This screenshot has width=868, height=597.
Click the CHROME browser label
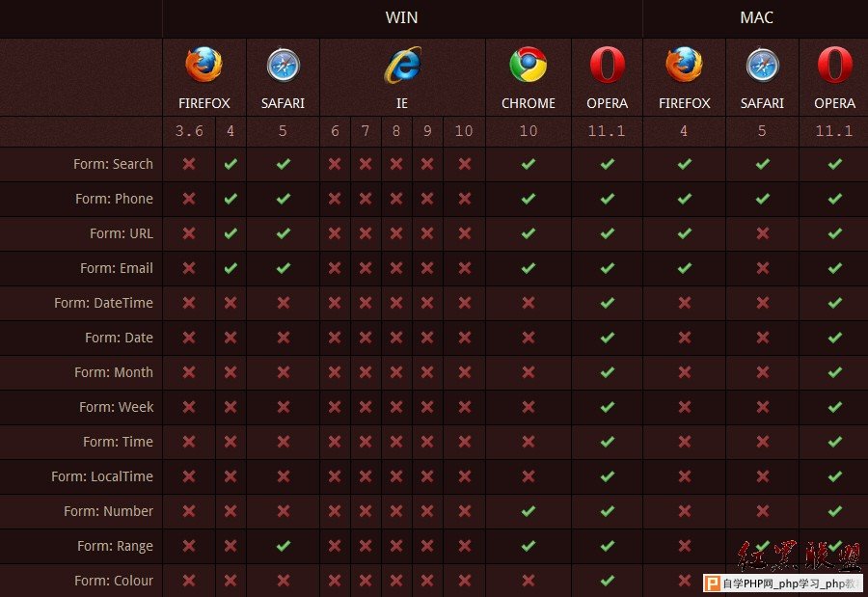[x=529, y=103]
